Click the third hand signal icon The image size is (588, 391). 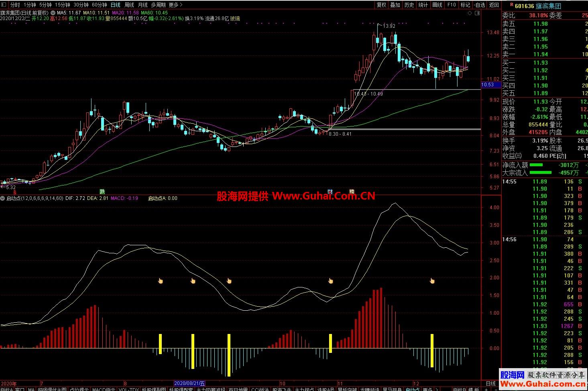click(229, 281)
